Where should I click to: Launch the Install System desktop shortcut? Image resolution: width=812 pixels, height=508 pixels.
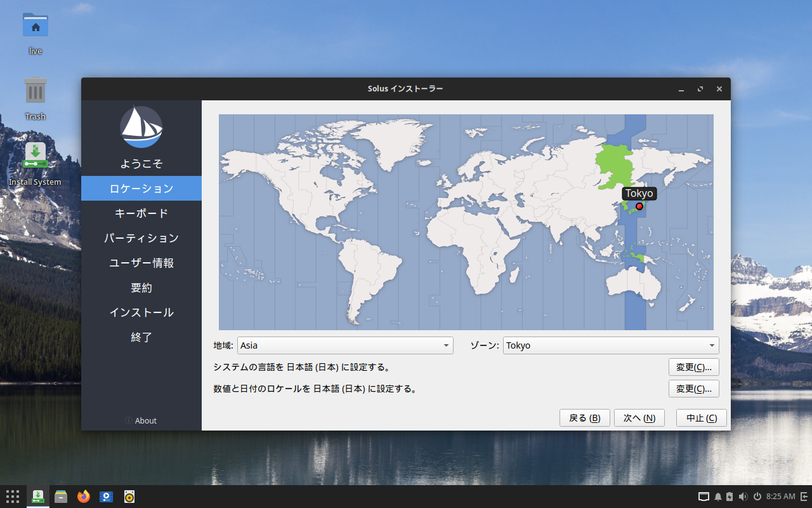point(36,156)
